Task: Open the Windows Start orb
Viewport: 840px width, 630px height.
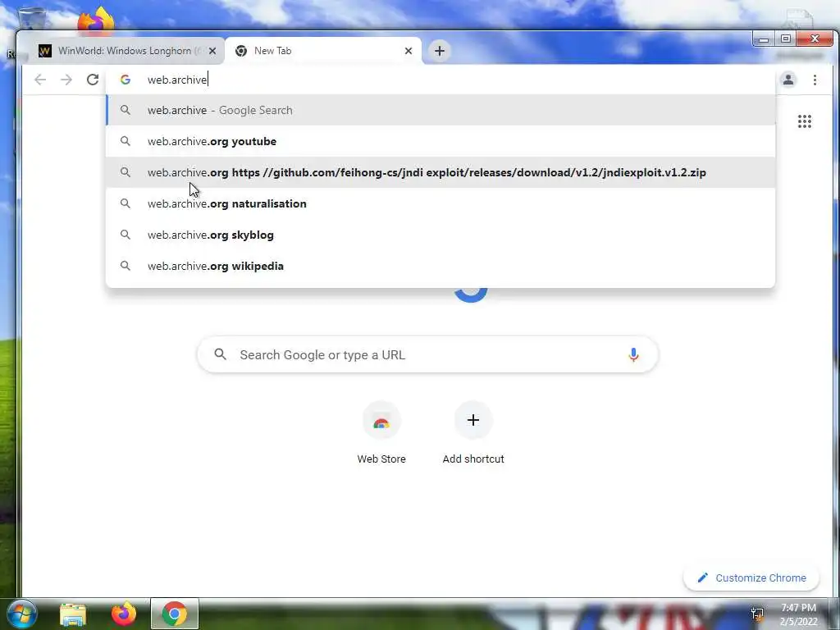Action: click(x=22, y=614)
